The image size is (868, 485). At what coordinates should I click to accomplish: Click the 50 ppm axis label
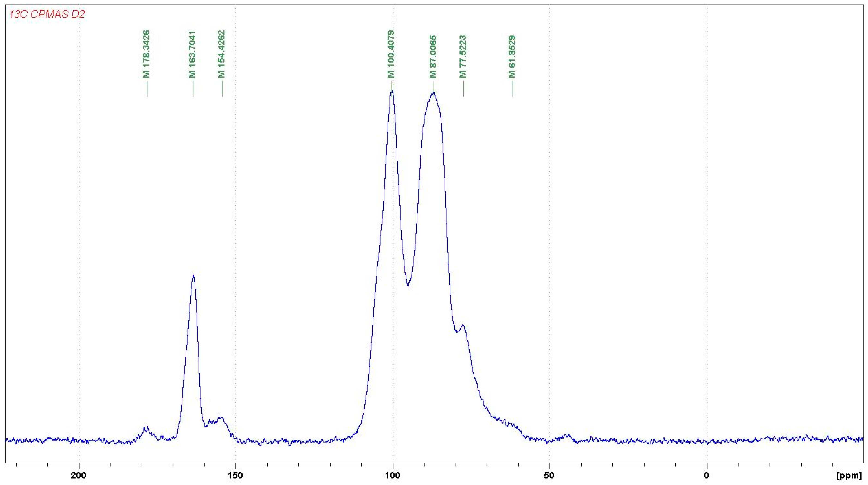click(x=550, y=476)
